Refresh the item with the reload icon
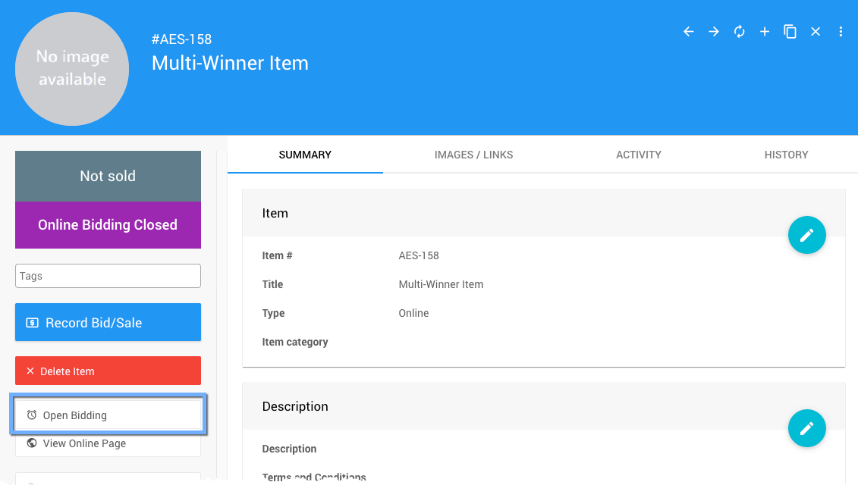The image size is (858, 504). [x=739, y=32]
